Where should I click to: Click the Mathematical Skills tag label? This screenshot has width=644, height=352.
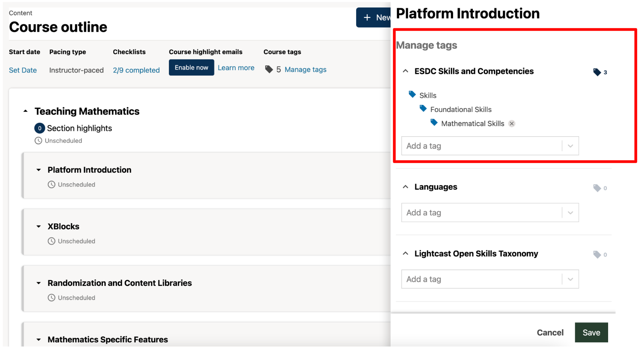pyautogui.click(x=472, y=124)
